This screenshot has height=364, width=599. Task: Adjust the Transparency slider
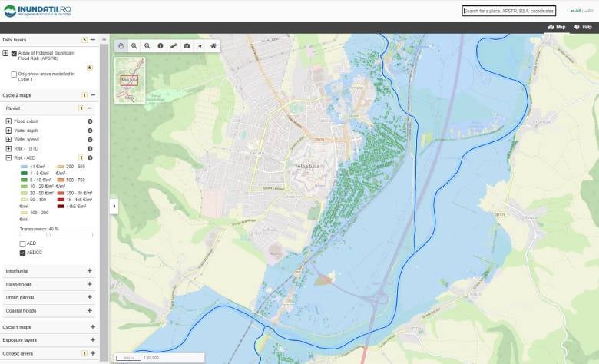click(56, 235)
